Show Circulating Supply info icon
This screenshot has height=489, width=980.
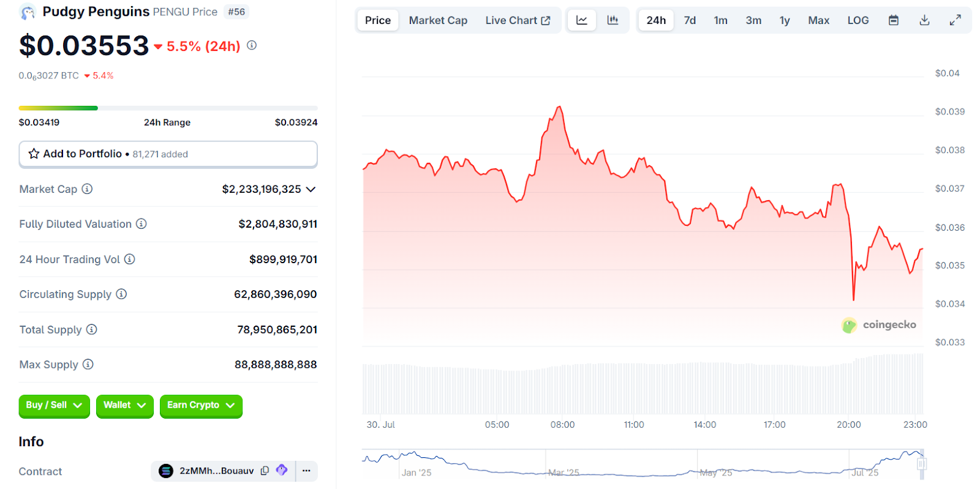[x=121, y=294]
